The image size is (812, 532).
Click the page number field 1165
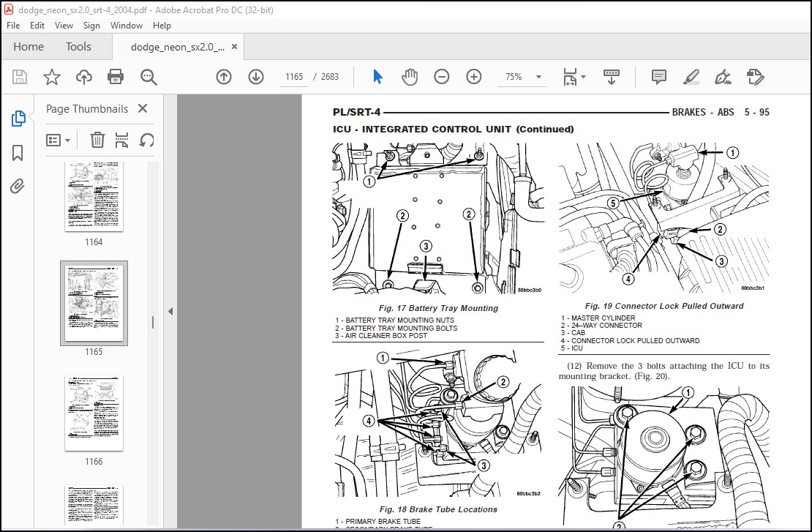tap(294, 77)
